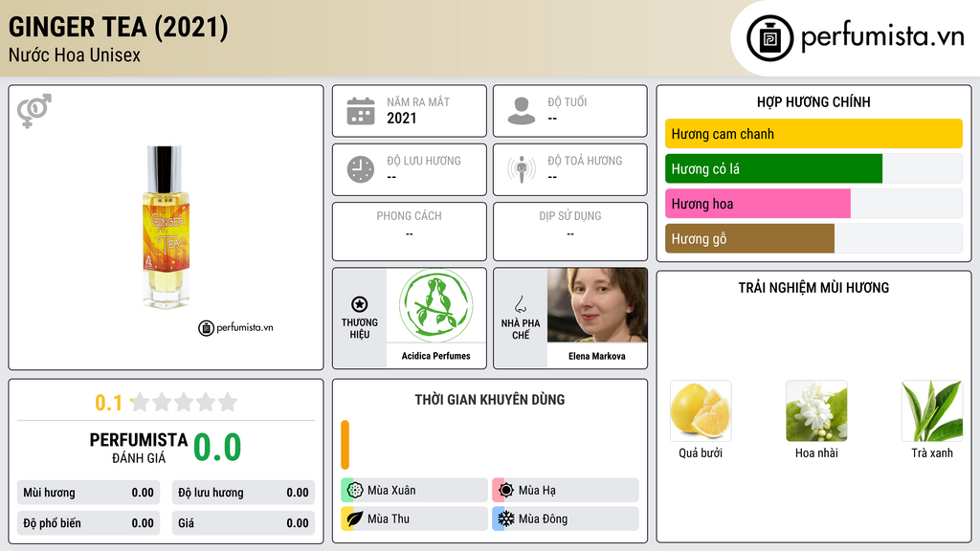
Task: Click the Mùa Xuân flower icon
Action: pyautogui.click(x=355, y=491)
